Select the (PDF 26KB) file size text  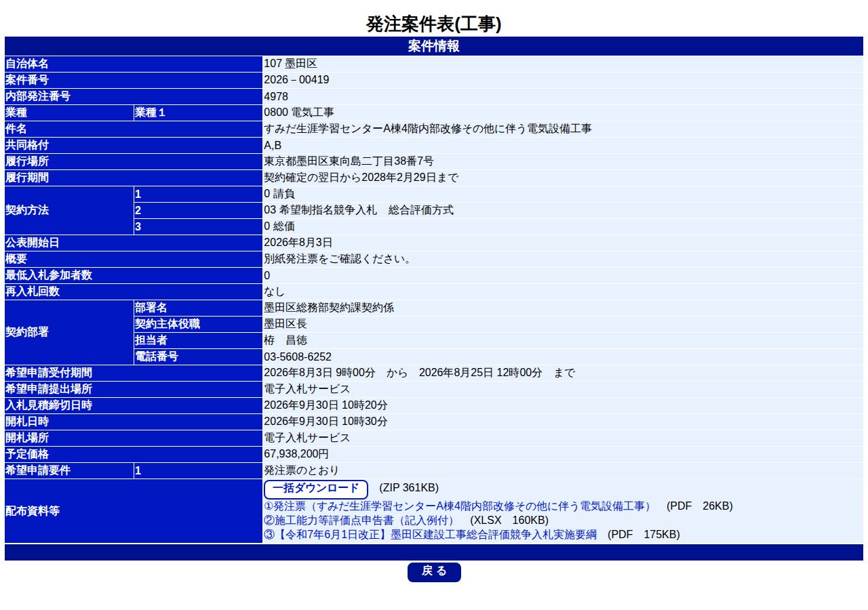(700, 506)
